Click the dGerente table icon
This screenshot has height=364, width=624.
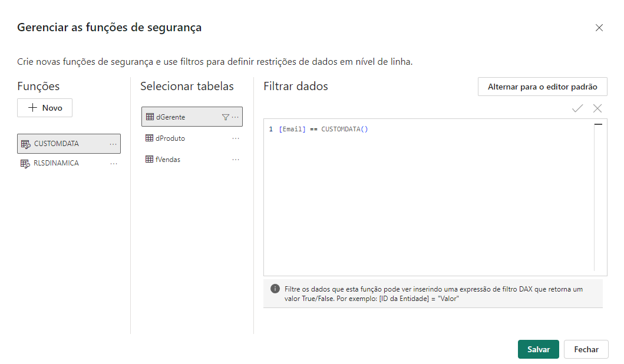(x=150, y=117)
